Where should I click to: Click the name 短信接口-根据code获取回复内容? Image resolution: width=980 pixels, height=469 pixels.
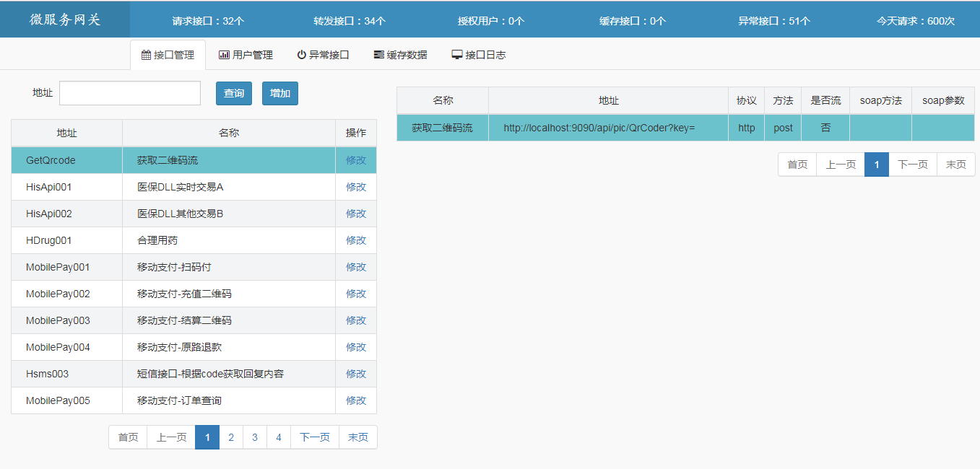(x=210, y=374)
